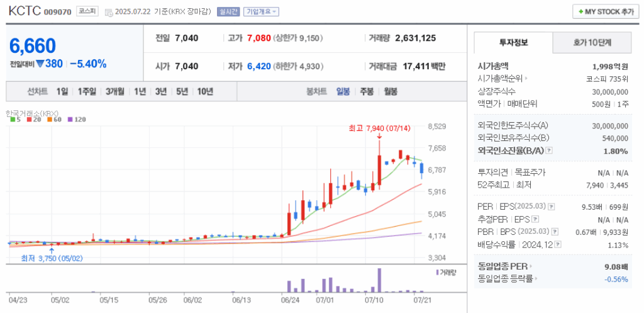Click the 배당수익률 value 1.13%

pyautogui.click(x=619, y=245)
